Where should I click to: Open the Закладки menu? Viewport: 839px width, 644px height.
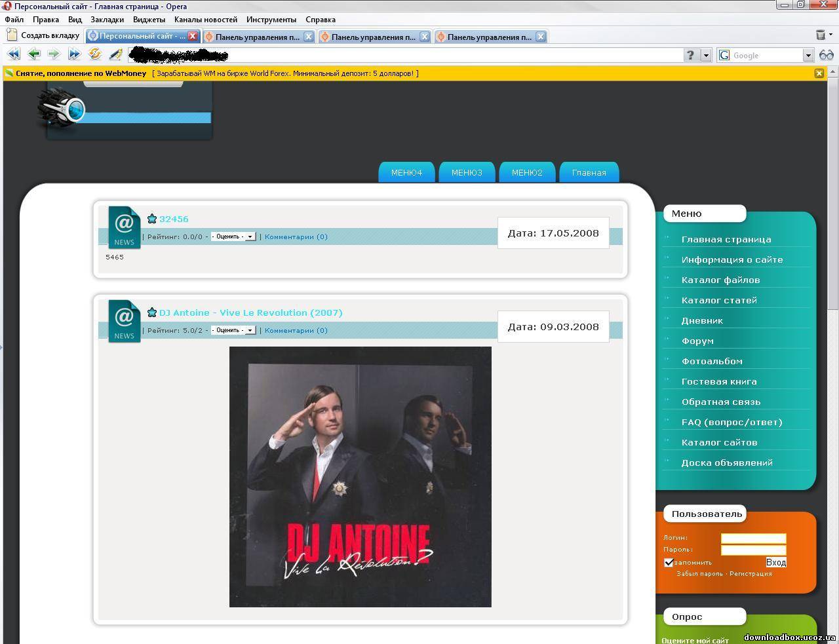(107, 20)
